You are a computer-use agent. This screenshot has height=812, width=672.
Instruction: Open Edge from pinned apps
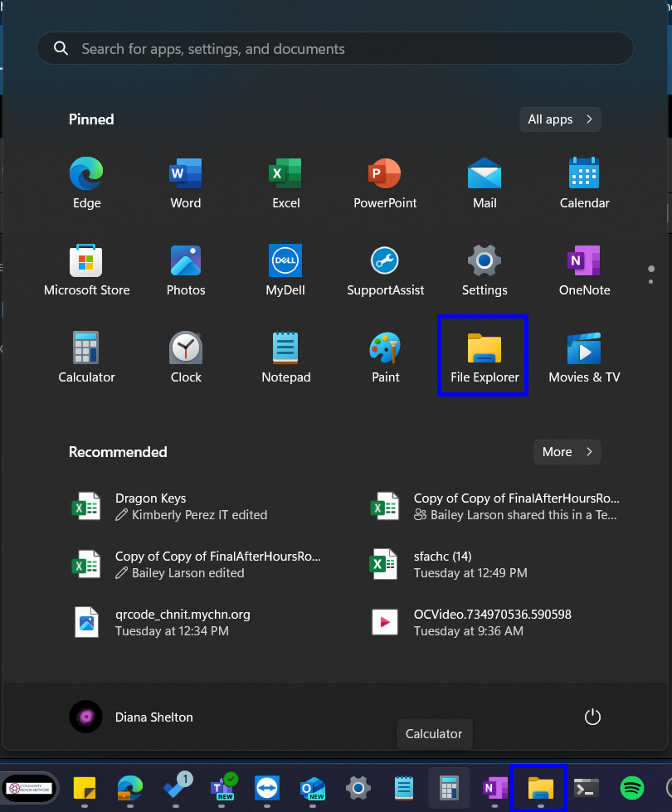pos(86,182)
